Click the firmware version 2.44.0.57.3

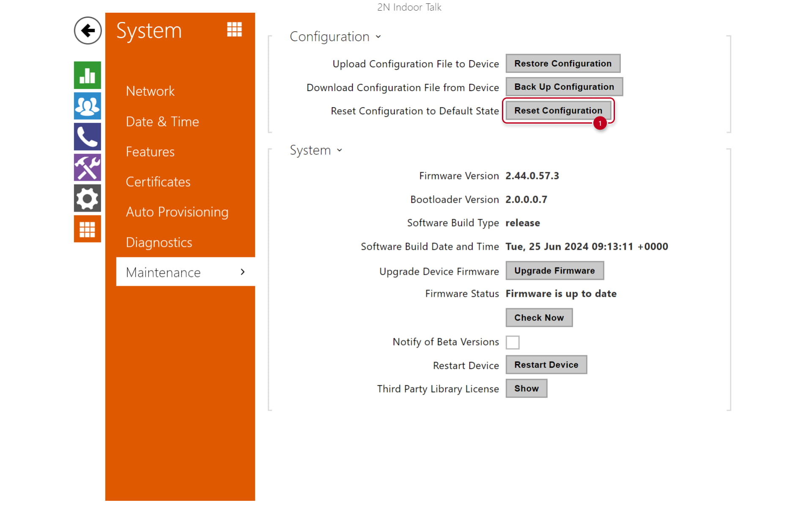[532, 176]
